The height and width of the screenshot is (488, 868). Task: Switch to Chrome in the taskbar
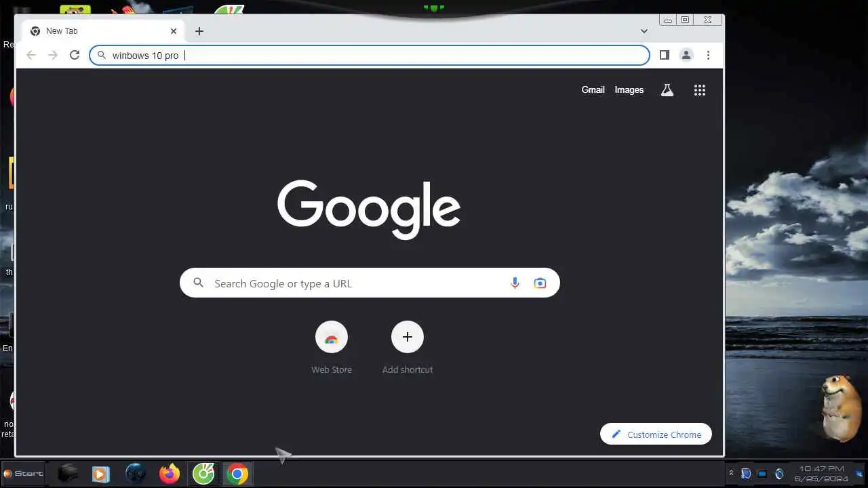[x=237, y=473]
